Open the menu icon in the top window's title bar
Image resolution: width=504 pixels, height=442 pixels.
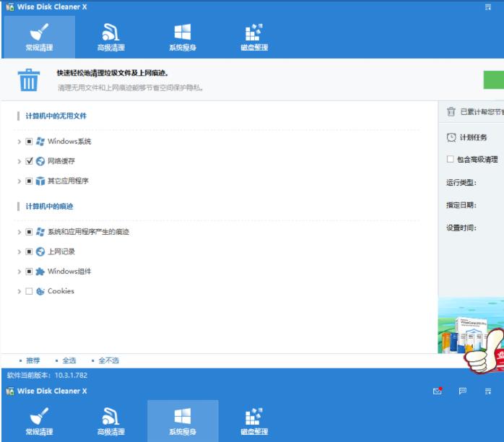[488, 7]
